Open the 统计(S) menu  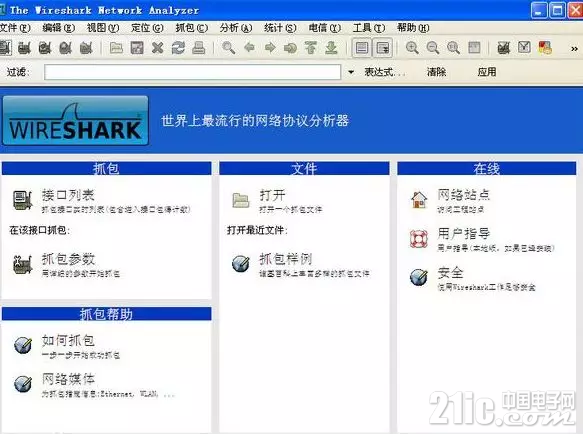(x=280, y=28)
